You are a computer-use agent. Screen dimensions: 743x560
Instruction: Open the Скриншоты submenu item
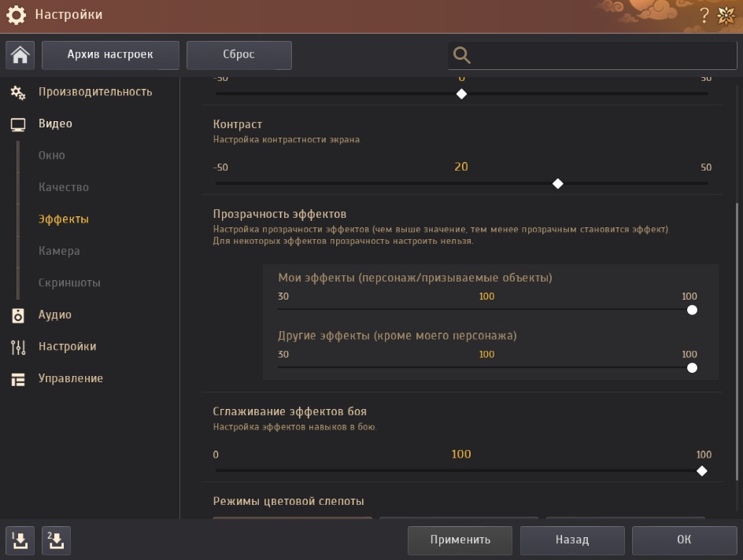pyautogui.click(x=69, y=282)
